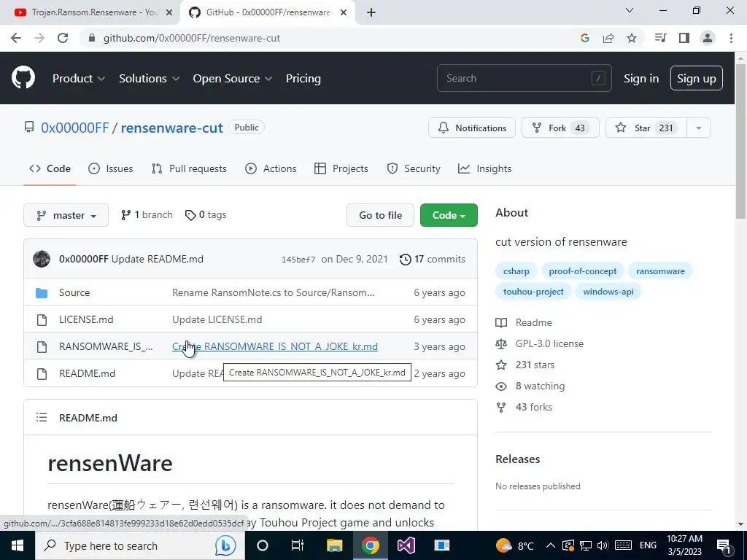Fork the repository with Fork button
Screen dimensions: 747x560
pos(560,128)
